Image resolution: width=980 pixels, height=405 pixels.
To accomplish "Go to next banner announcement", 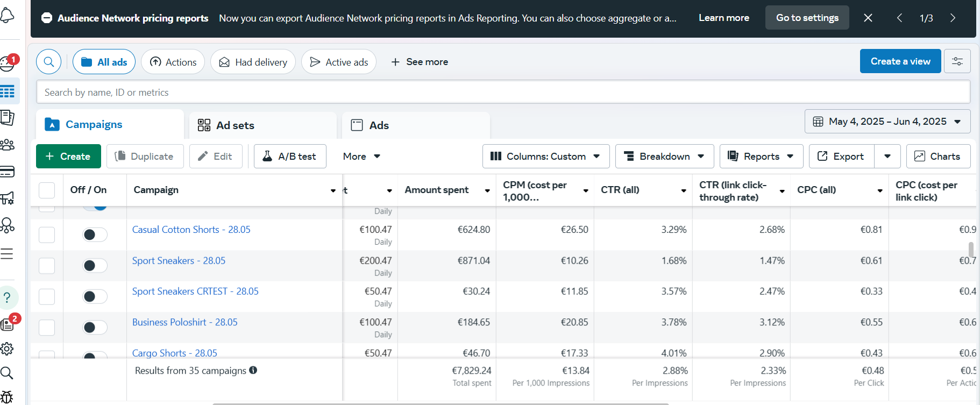I will point(953,18).
